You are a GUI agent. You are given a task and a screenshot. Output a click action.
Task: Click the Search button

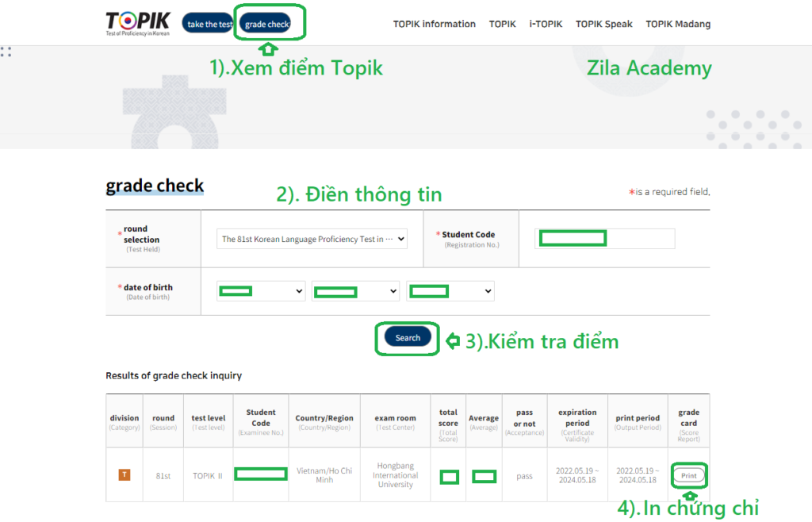[408, 338]
